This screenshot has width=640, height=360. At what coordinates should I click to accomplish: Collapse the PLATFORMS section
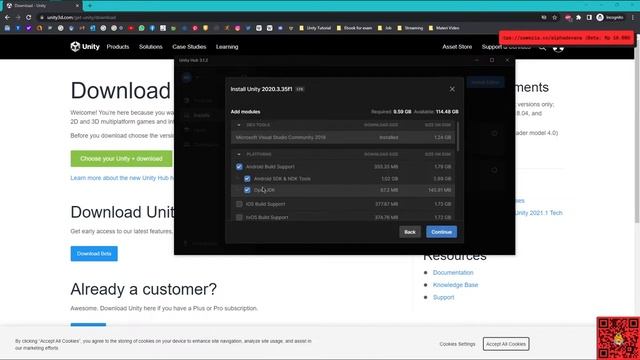pyautogui.click(x=239, y=154)
